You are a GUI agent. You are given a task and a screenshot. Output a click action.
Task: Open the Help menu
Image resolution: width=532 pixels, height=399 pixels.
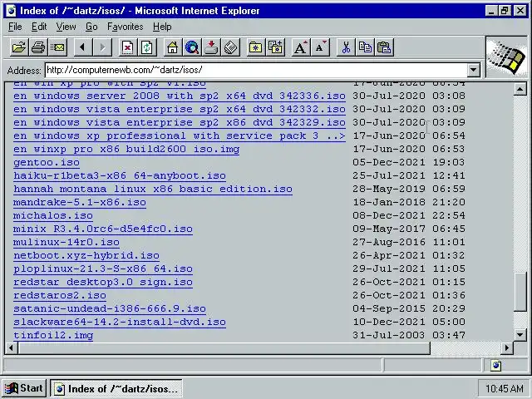[x=162, y=27]
